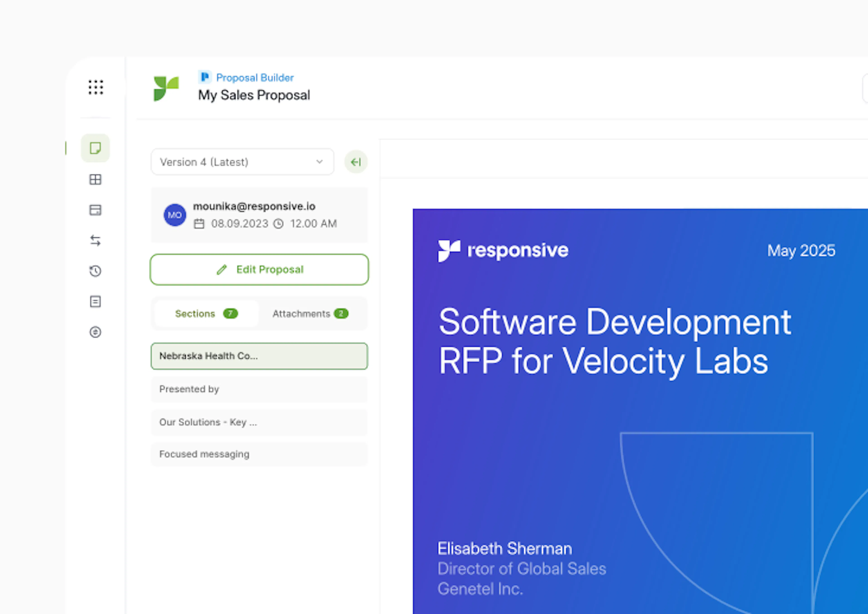Click the Responsive leaf logo near My Sales Proposal
Image resolution: width=868 pixels, height=614 pixels.
166,88
